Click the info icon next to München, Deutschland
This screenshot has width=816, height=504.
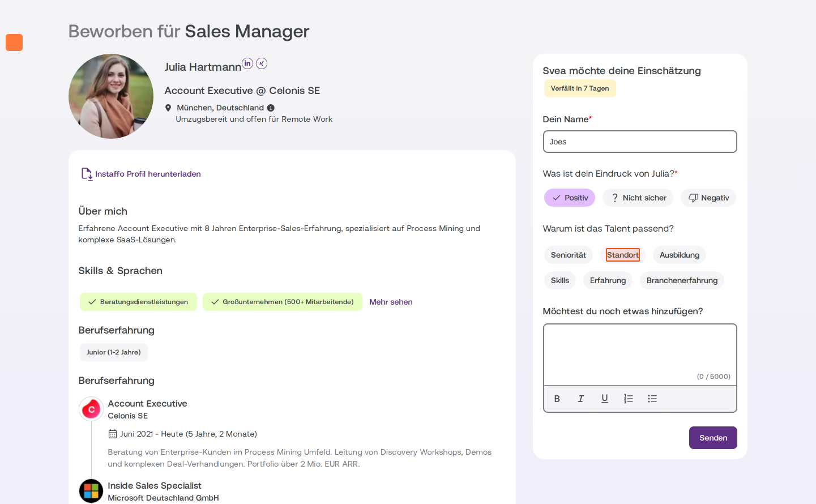[x=271, y=108]
